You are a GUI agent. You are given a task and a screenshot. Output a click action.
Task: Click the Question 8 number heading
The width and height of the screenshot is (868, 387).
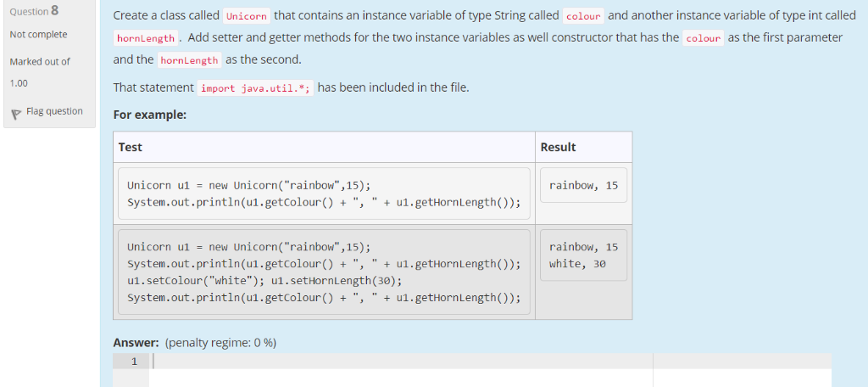pyautogui.click(x=34, y=10)
